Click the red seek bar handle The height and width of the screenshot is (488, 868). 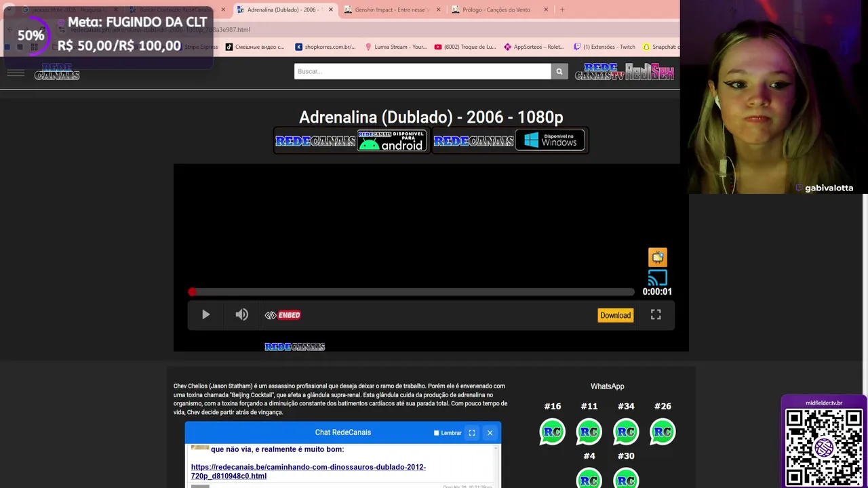(x=192, y=291)
